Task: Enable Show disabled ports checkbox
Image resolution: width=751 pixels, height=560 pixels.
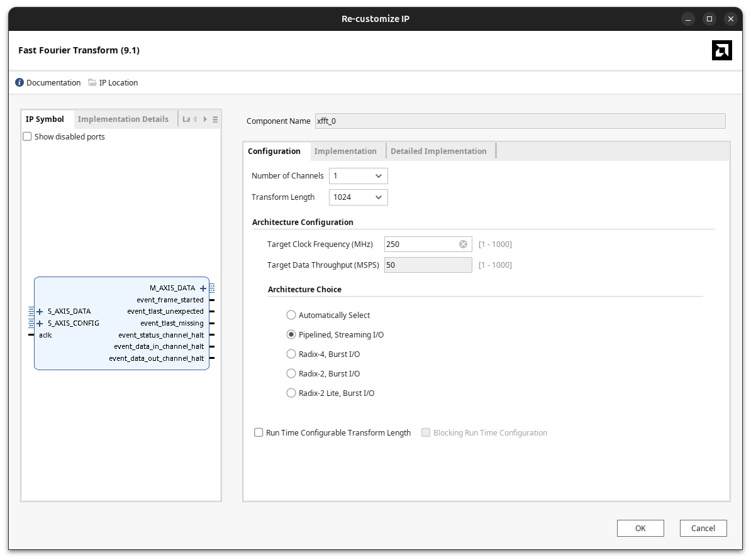Action: pyautogui.click(x=27, y=136)
